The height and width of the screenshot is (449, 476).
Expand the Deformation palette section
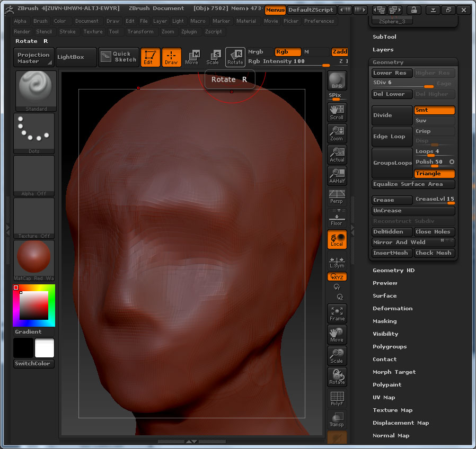pos(392,309)
